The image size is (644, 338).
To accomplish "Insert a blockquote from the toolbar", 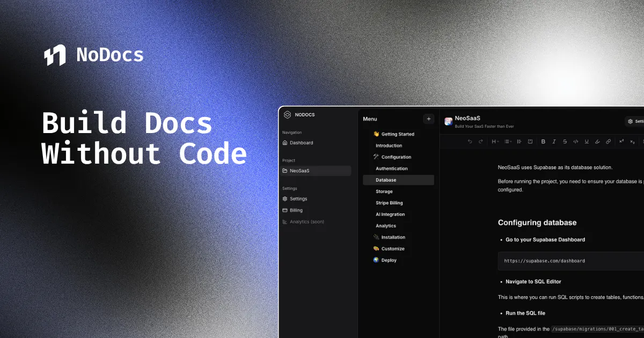I will [519, 142].
